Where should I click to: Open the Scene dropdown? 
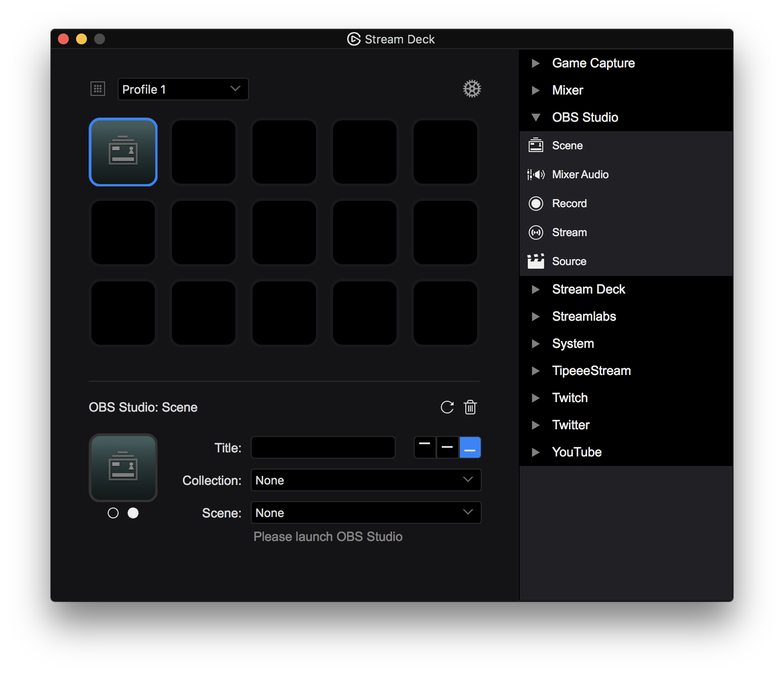pyautogui.click(x=366, y=513)
